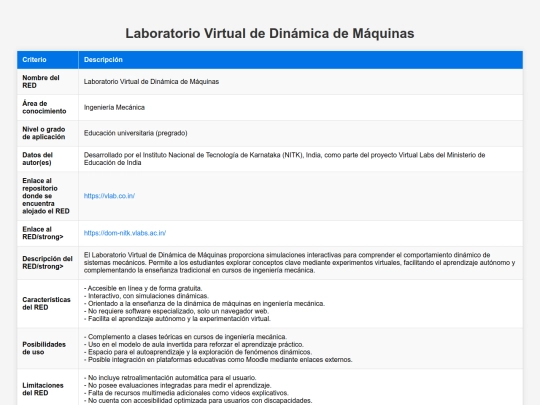Click the line Interactivo, con simulaciones dinámicas
Viewport: 540px width, 405px height.
pyautogui.click(x=146, y=296)
